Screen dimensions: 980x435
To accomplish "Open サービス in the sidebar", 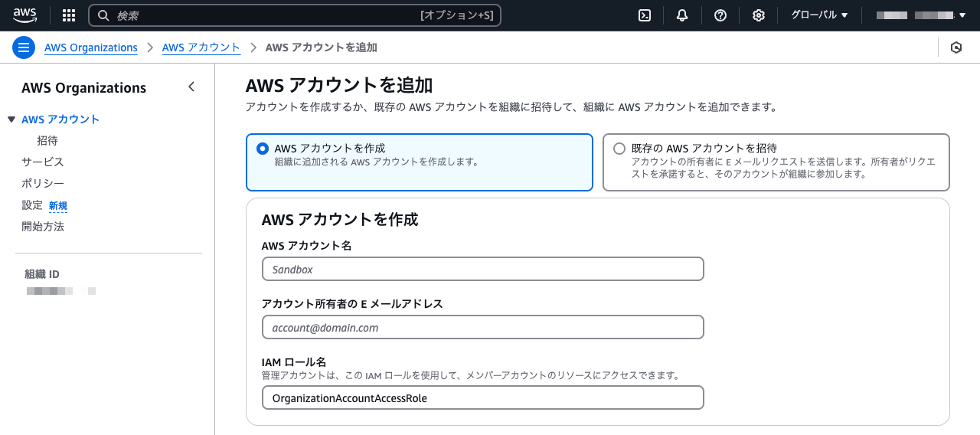I will tap(43, 162).
